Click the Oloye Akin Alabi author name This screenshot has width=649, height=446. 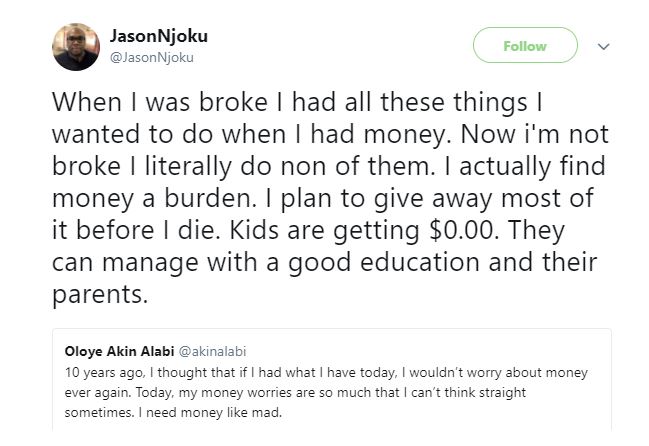pyautogui.click(x=119, y=351)
